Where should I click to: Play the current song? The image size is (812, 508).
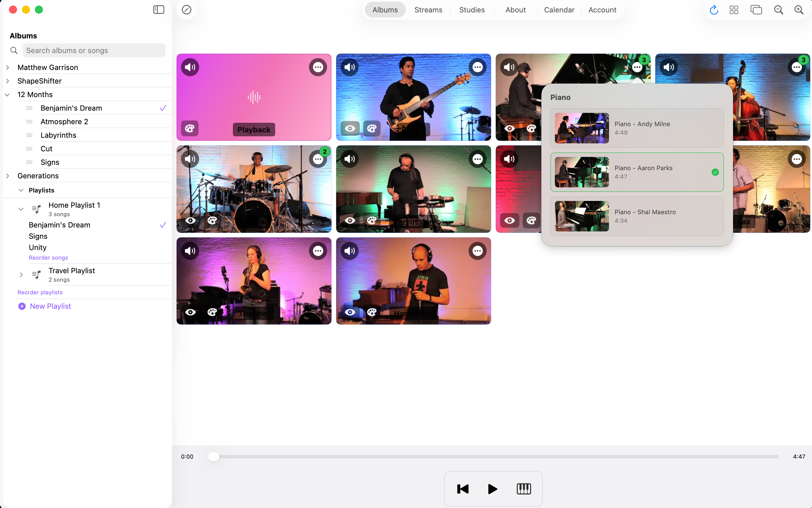click(x=493, y=489)
